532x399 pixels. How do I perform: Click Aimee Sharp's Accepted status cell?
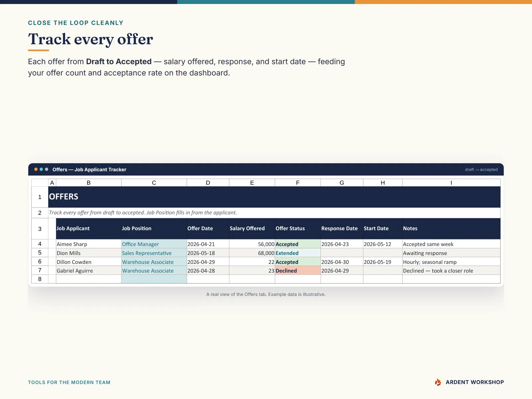pyautogui.click(x=298, y=244)
